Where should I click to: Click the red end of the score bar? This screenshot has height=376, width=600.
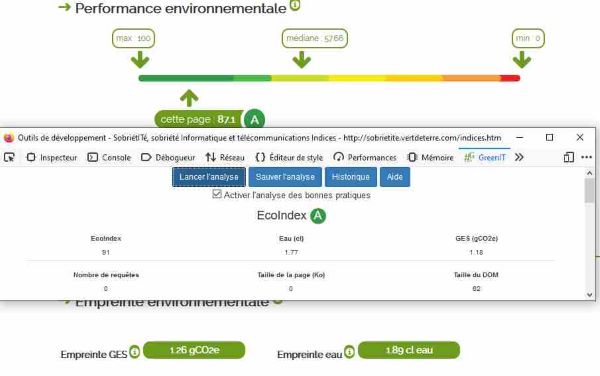510,78
